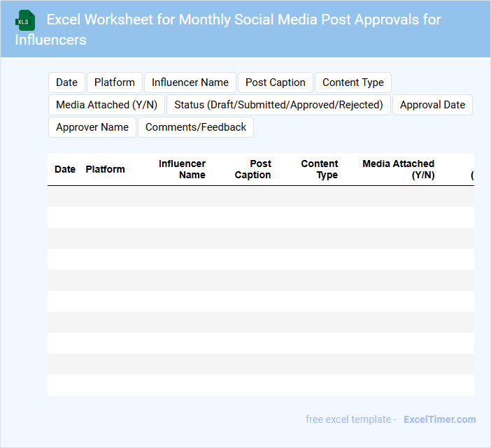This screenshot has height=448, width=491.
Task: Click the Date column header in table
Action: (x=65, y=169)
